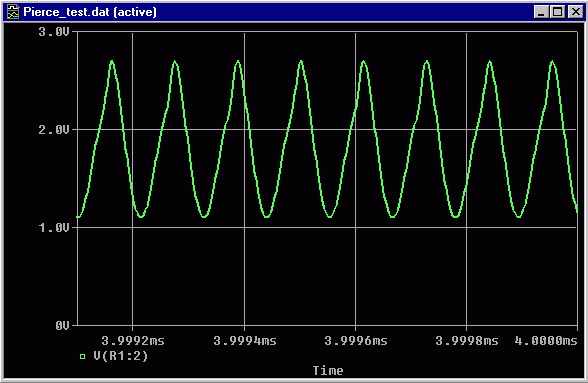Minimize the Pierce_test.dat window
Image resolution: width=588 pixels, height=383 pixels.
541,12
